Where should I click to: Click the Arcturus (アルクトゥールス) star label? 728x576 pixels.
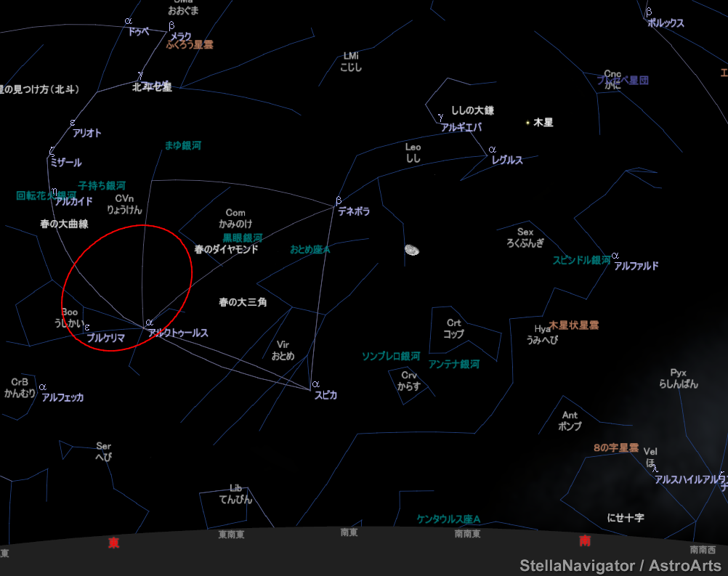(178, 333)
